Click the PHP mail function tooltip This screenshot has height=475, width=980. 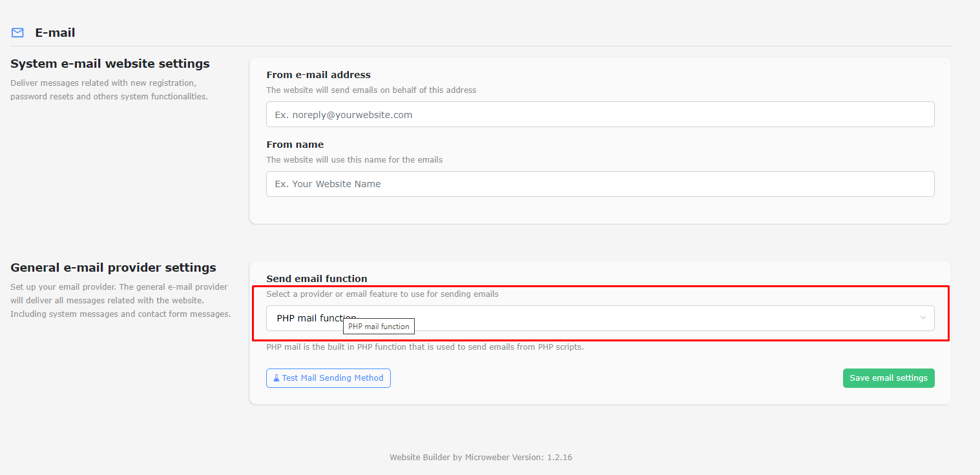click(x=379, y=326)
